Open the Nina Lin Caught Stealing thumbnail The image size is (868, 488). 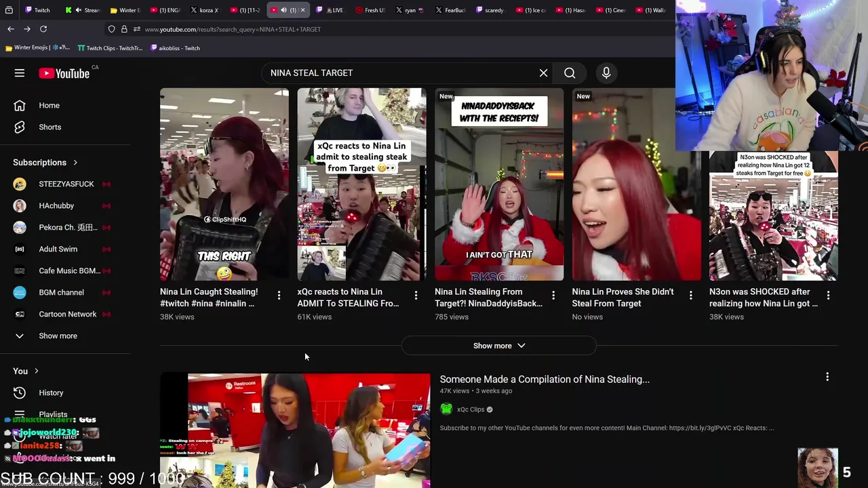point(224,184)
